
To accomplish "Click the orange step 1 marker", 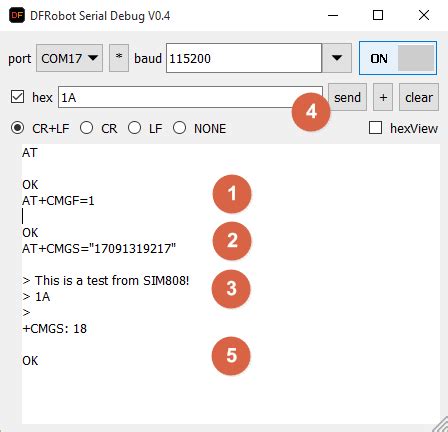I will click(x=232, y=194).
